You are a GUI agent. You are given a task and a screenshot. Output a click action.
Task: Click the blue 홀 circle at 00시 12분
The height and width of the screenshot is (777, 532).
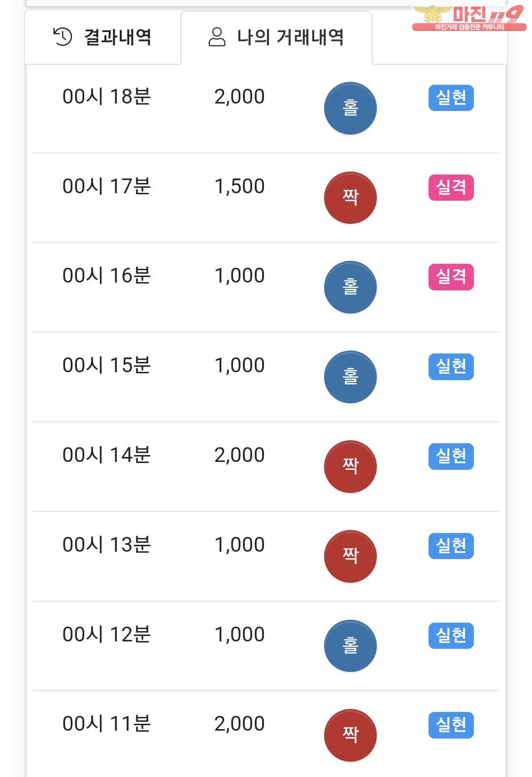point(350,646)
